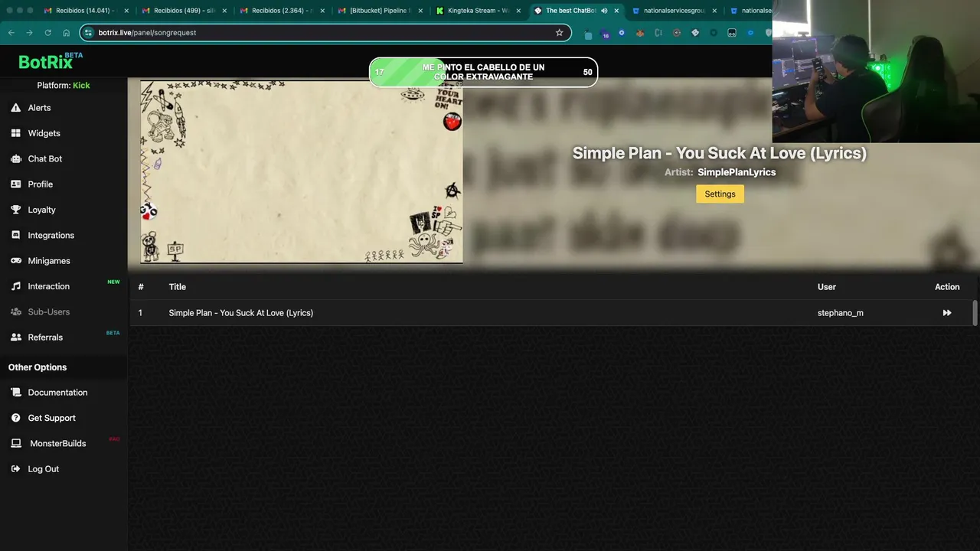
Task: Click the "User" column header
Action: coord(826,287)
